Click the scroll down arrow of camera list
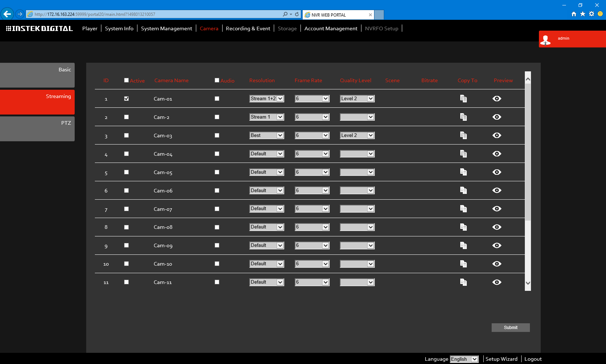The height and width of the screenshot is (364, 606). (x=528, y=283)
